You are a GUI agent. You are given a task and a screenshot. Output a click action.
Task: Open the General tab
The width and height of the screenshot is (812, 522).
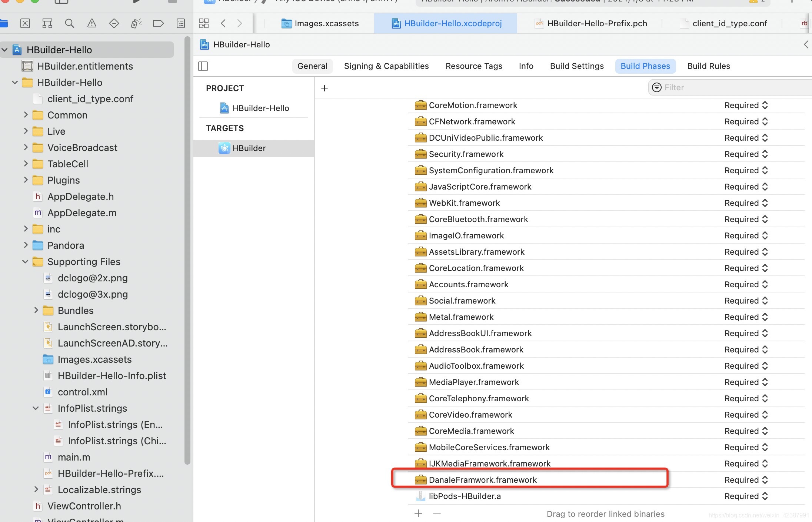click(x=312, y=66)
